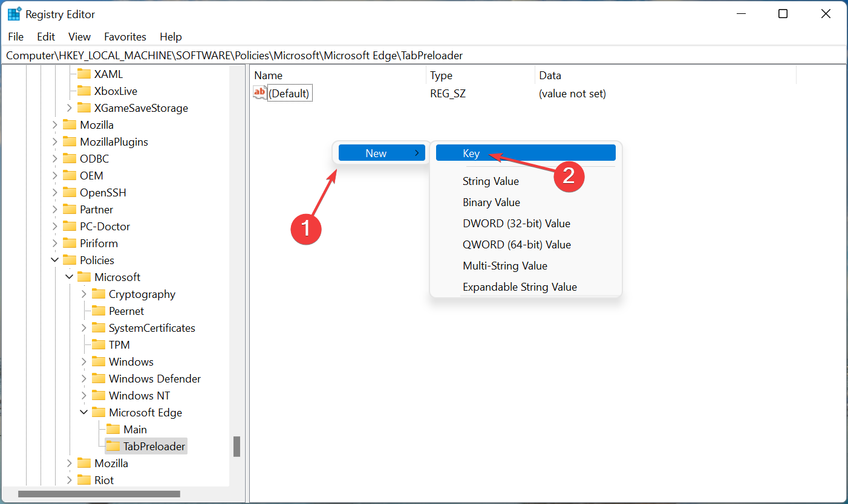Collapse the Policies key via its chevron
The image size is (848, 504).
point(54,260)
